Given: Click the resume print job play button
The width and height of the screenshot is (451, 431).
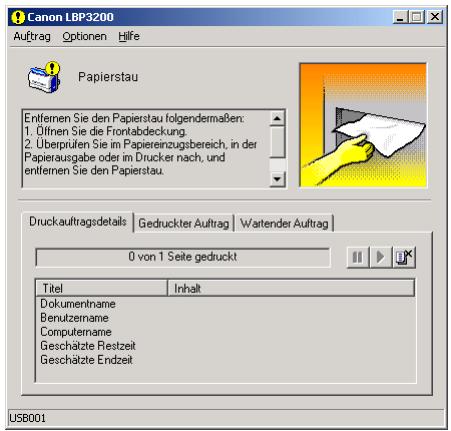Looking at the screenshot, I should (x=380, y=257).
